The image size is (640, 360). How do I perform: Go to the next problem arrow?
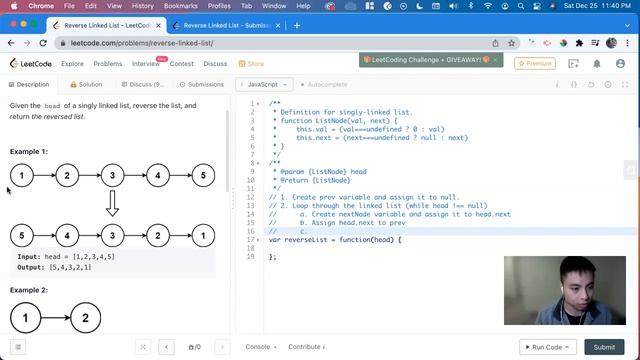pos(222,347)
